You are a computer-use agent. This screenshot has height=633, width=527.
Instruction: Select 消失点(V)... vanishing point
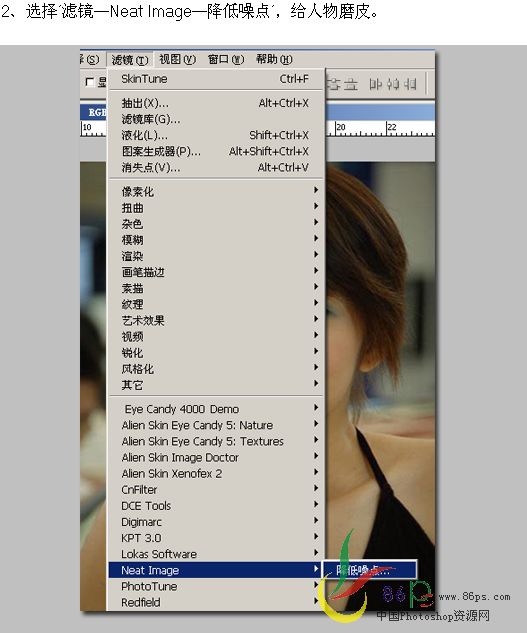point(215,167)
